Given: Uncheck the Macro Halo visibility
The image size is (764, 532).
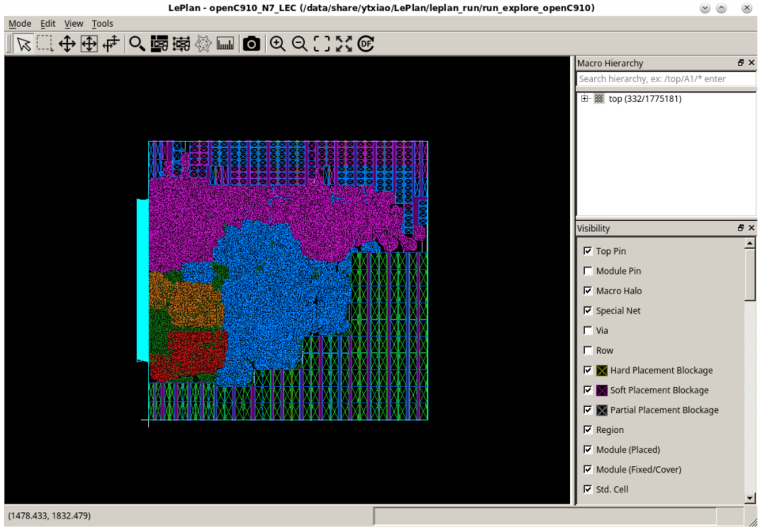Looking at the screenshot, I should point(588,291).
